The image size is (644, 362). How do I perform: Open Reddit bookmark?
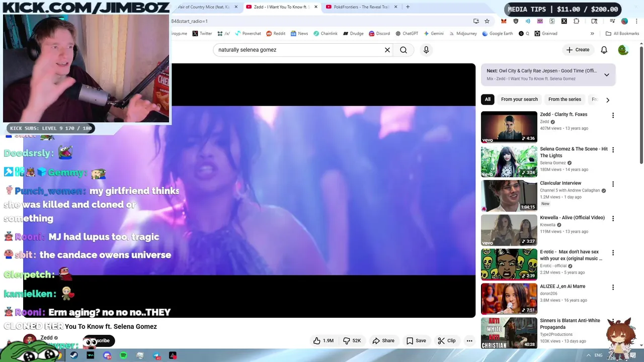point(275,34)
